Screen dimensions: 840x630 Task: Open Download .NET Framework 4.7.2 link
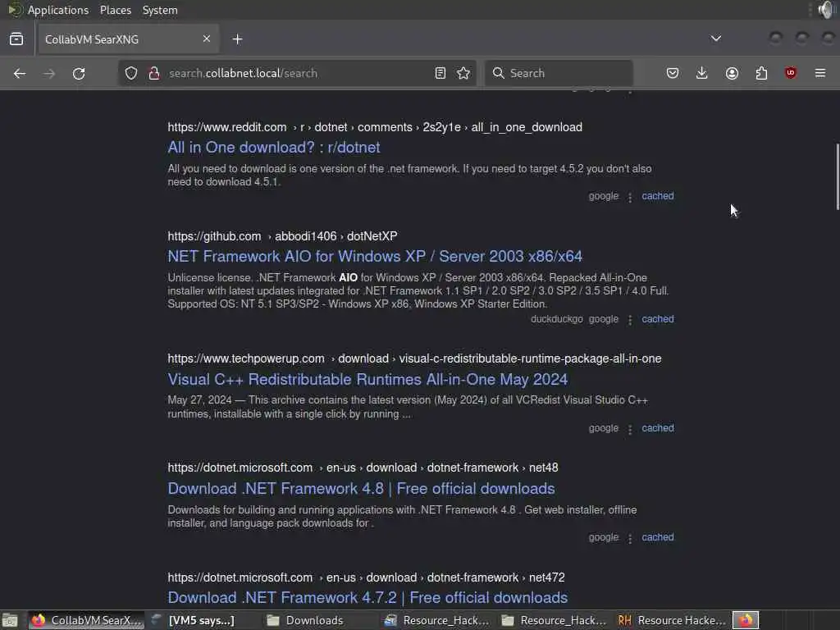point(367,598)
